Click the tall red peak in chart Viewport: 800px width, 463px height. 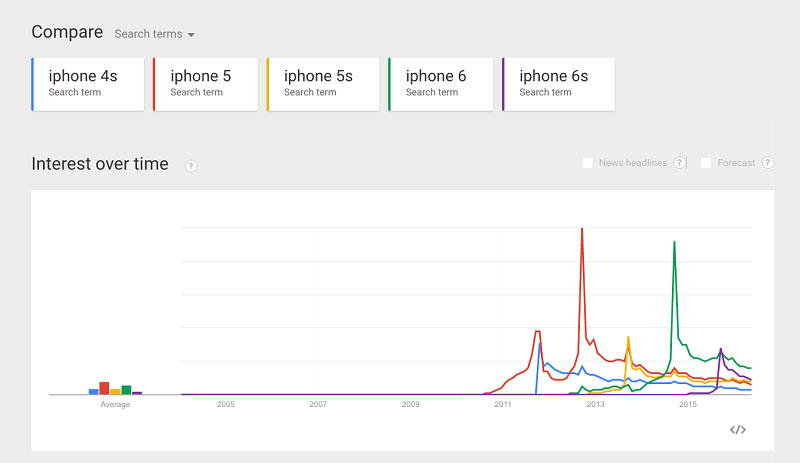pyautogui.click(x=582, y=232)
